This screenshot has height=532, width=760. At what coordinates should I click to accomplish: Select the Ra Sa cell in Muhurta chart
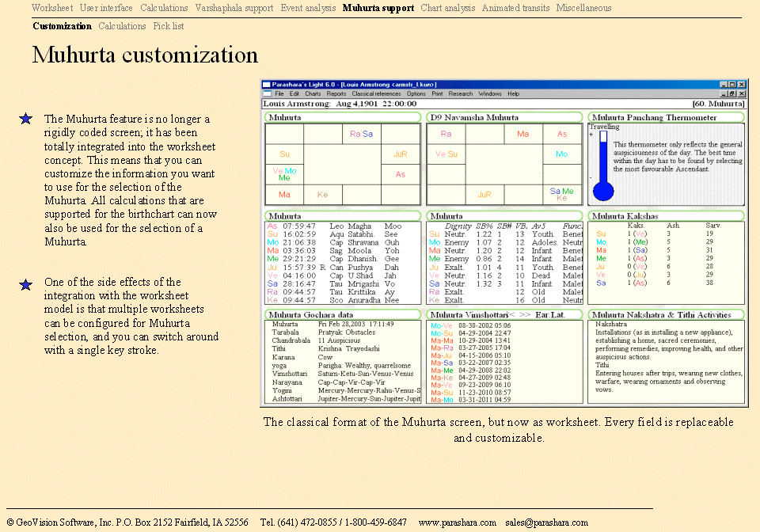coord(362,134)
